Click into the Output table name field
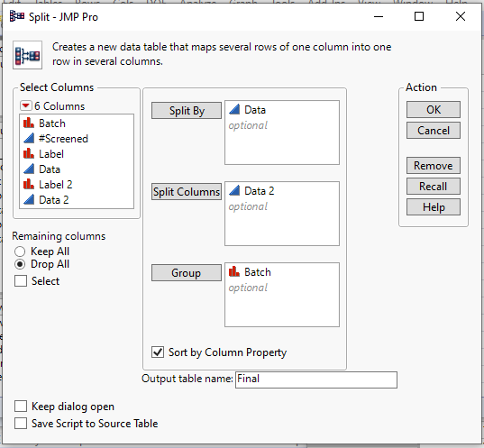This screenshot has width=484, height=448. (316, 379)
